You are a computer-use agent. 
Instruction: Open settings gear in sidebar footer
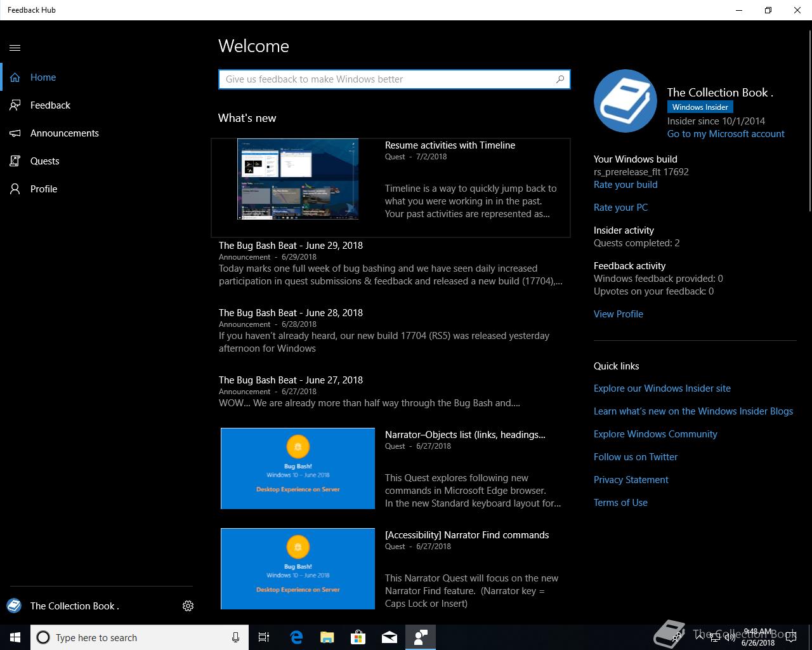(x=188, y=606)
